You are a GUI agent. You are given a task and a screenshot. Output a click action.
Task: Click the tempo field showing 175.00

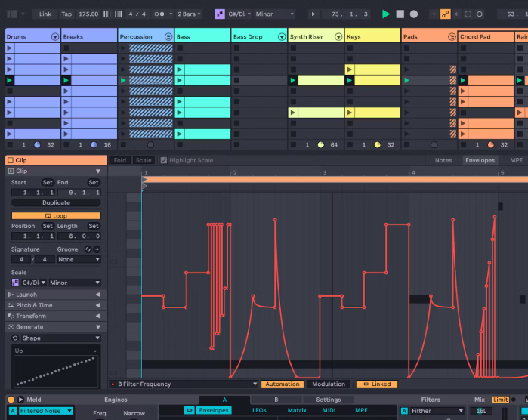click(88, 14)
